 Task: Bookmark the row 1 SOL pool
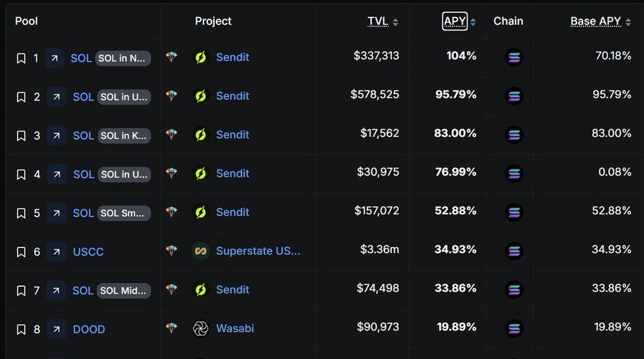pos(21,58)
